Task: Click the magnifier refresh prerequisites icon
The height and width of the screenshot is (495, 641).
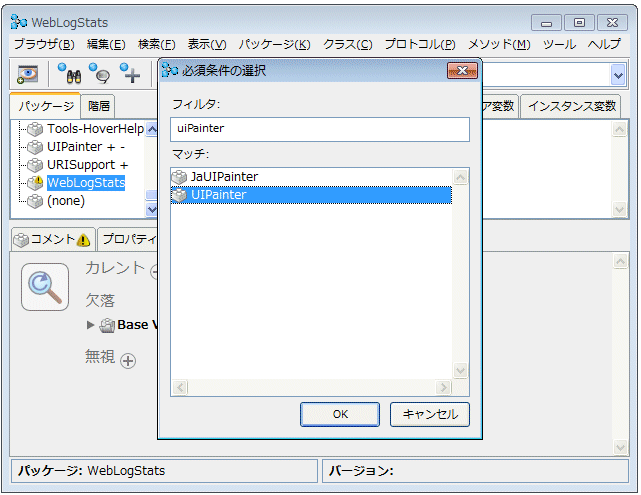Action: point(45,287)
